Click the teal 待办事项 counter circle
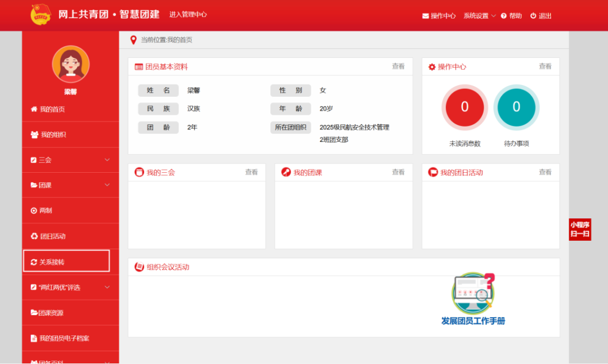The width and height of the screenshot is (608, 364). [516, 107]
